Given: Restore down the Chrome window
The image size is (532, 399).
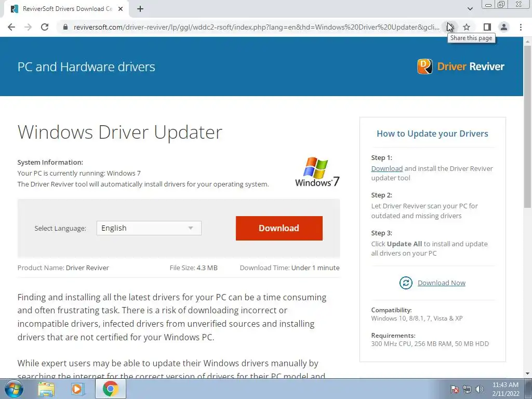Looking at the screenshot, I should (501, 5).
